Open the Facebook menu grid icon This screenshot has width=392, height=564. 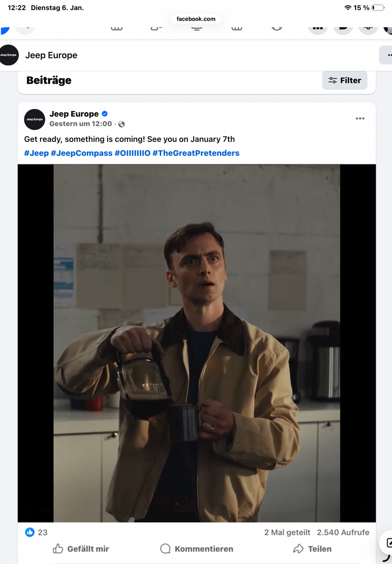317,28
